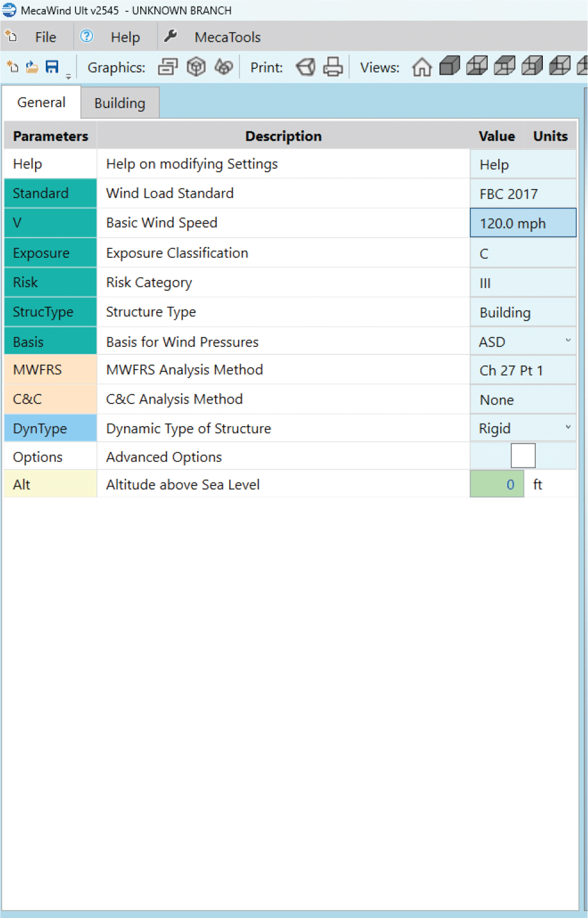Viewport: 588px width, 918px height.
Task: Switch to the Building tab
Action: (x=119, y=103)
